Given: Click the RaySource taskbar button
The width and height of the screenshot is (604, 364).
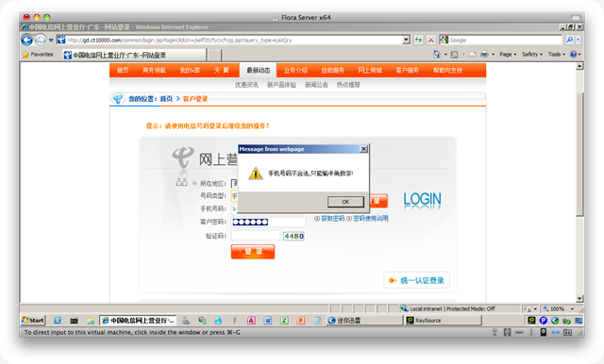Looking at the screenshot, I should pos(443,321).
